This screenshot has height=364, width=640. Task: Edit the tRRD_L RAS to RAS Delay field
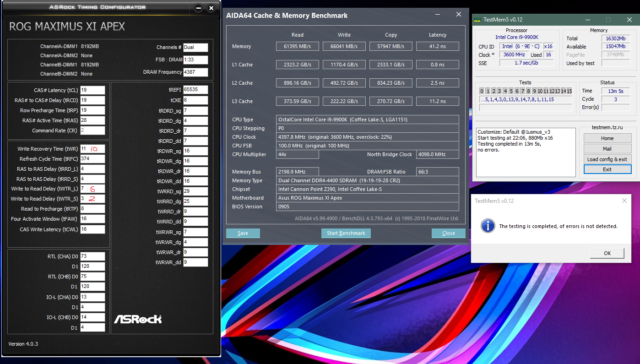pyautogui.click(x=92, y=169)
